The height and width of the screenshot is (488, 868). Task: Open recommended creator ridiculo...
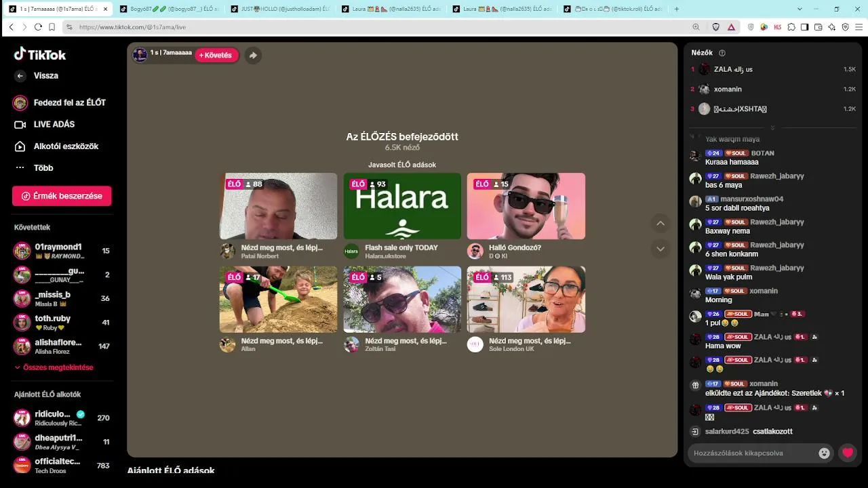(x=62, y=418)
